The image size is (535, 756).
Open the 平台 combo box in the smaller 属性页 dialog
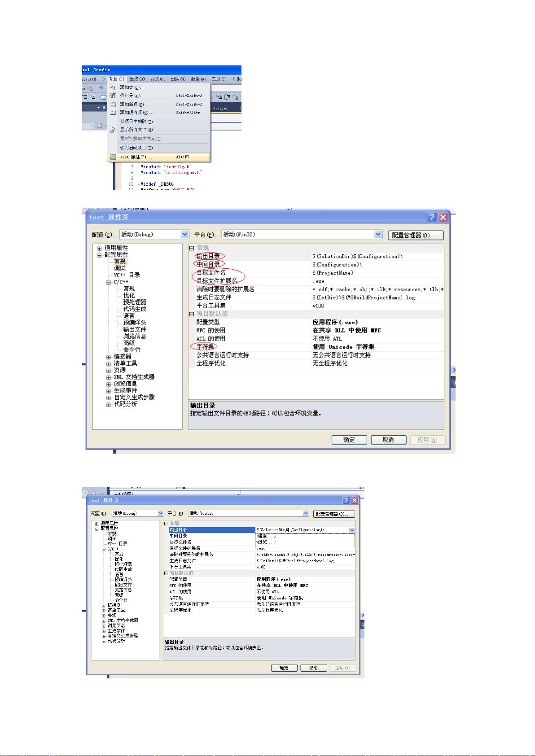249,513
